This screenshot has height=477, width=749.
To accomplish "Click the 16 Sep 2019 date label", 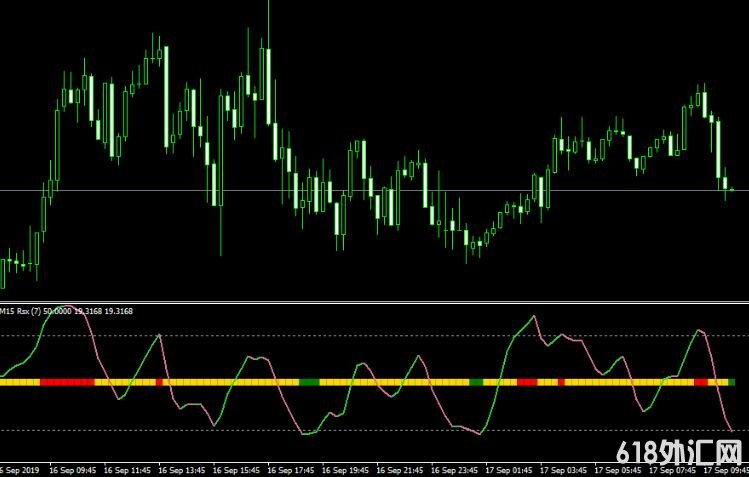I will (x=21, y=469).
